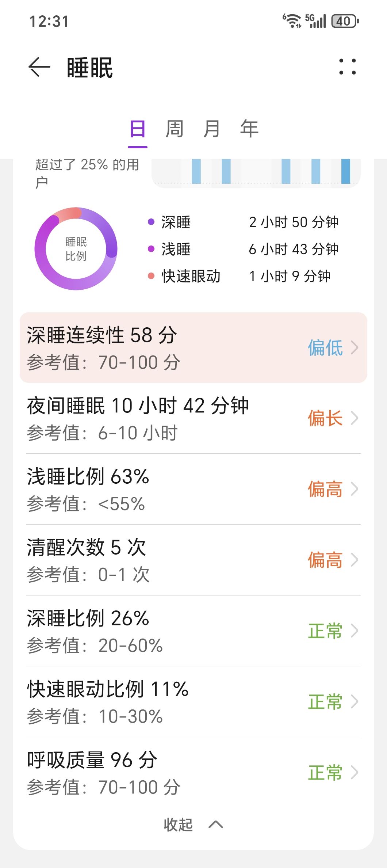Open 深睡连续性 58 分 details
This screenshot has width=387, height=868.
click(193, 347)
